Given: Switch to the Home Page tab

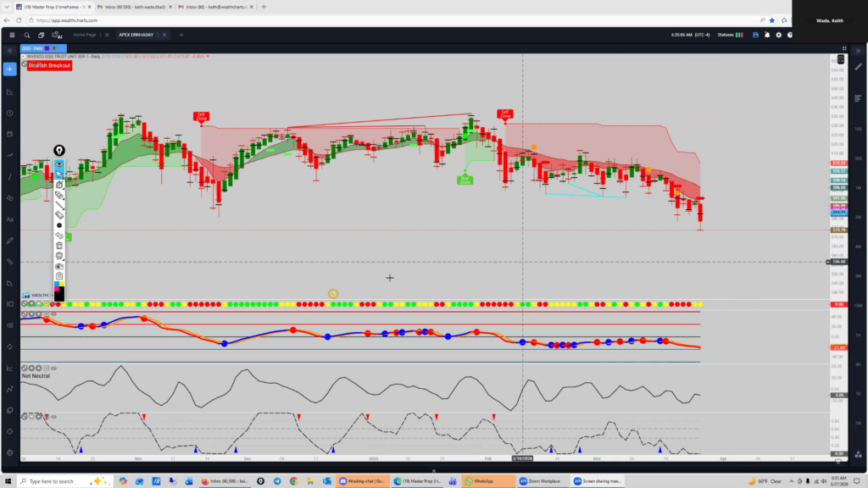Looking at the screenshot, I should pyautogui.click(x=85, y=35).
